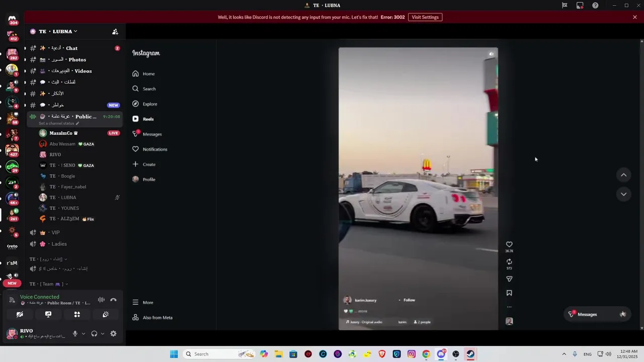Open the خواطر channel marked NEW
The image size is (644, 362).
coord(74,105)
